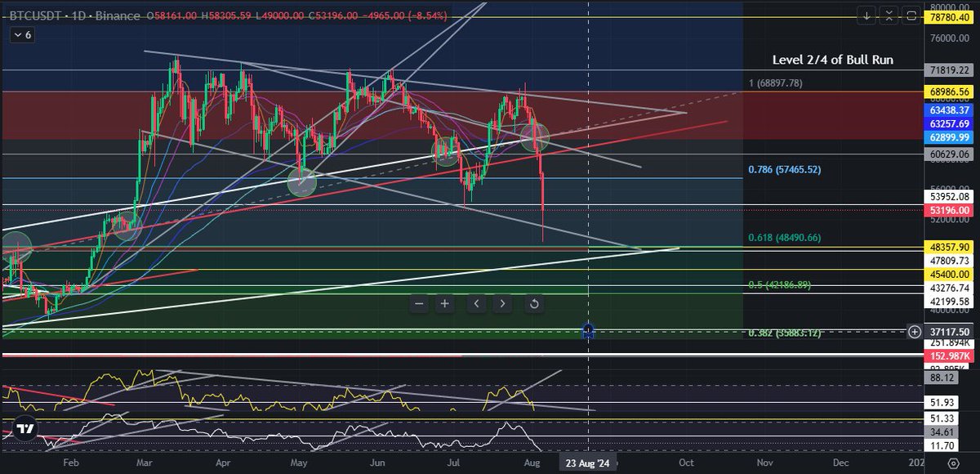The height and width of the screenshot is (474, 980).
Task: Click the 23 Aug '24 date label
Action: (x=588, y=463)
